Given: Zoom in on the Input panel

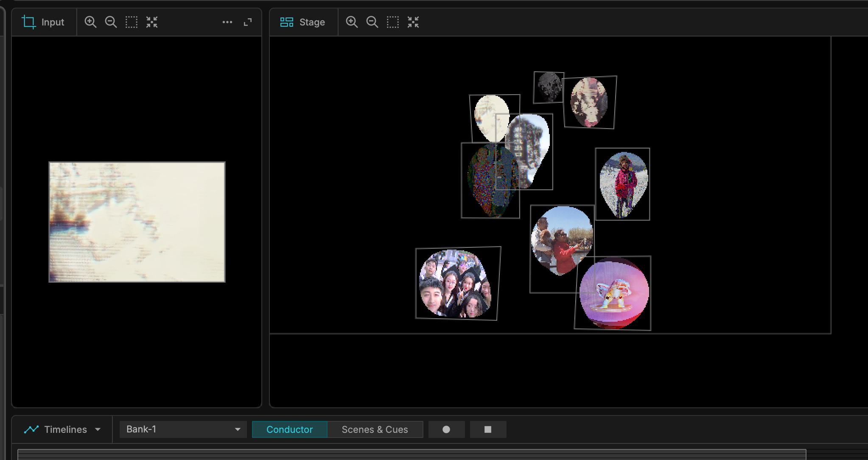Looking at the screenshot, I should [90, 22].
